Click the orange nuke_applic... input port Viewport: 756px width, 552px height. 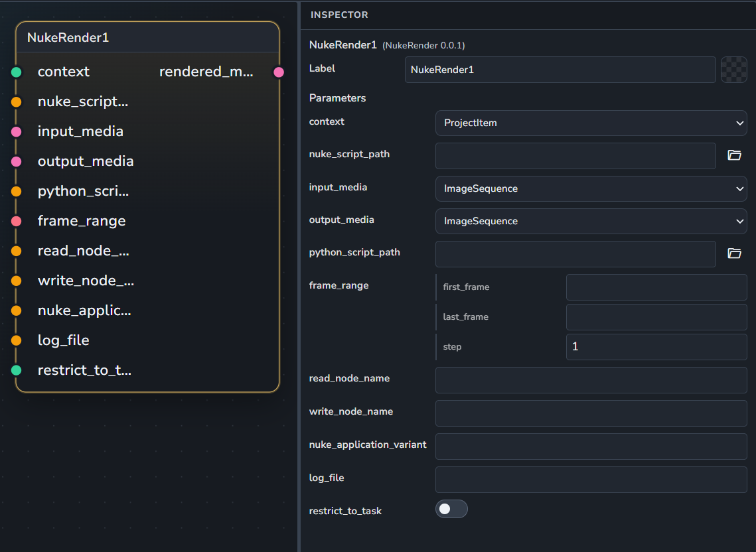tap(17, 311)
